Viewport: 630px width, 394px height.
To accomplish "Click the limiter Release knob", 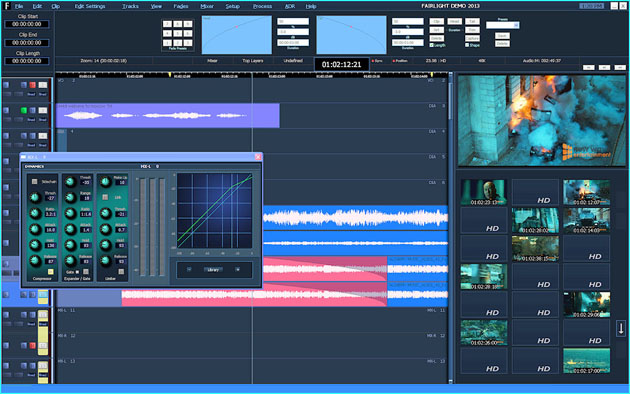I will (105, 261).
